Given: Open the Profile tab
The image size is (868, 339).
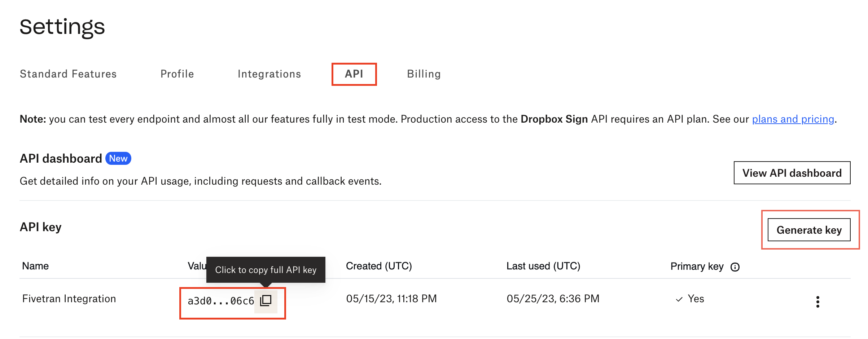Looking at the screenshot, I should tap(177, 74).
